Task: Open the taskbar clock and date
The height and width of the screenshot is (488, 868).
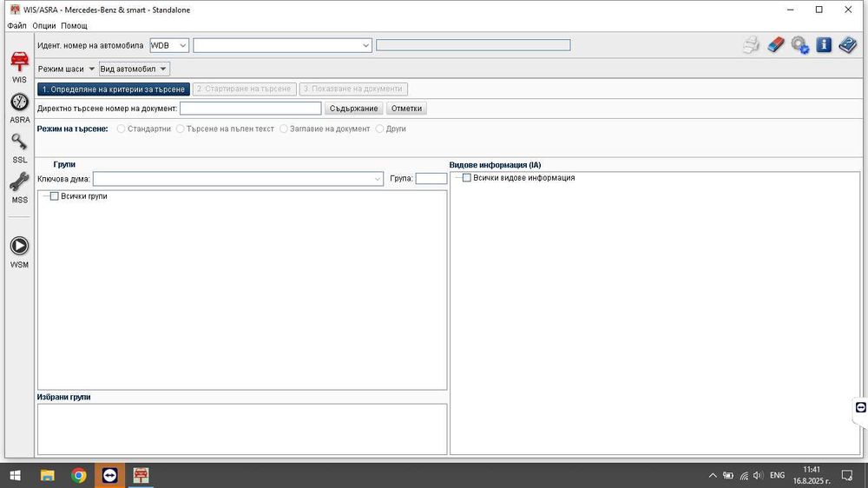Action: click(811, 475)
